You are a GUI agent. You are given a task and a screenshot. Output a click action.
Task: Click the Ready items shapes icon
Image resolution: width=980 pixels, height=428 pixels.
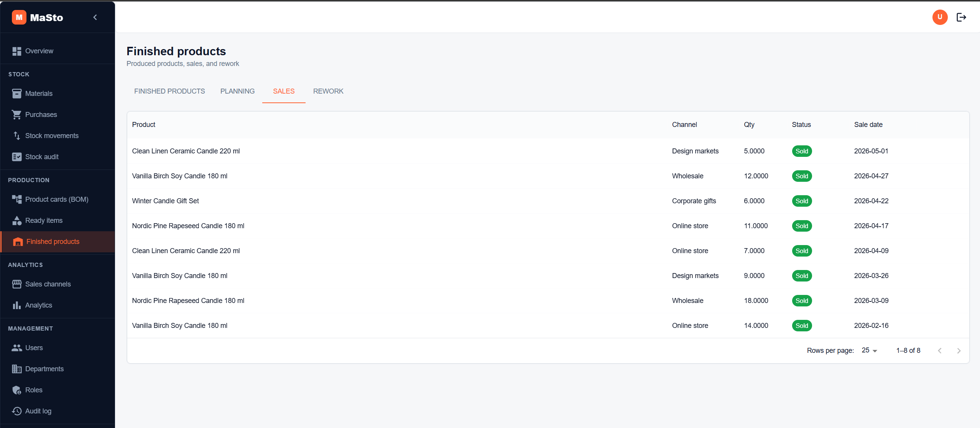point(16,221)
